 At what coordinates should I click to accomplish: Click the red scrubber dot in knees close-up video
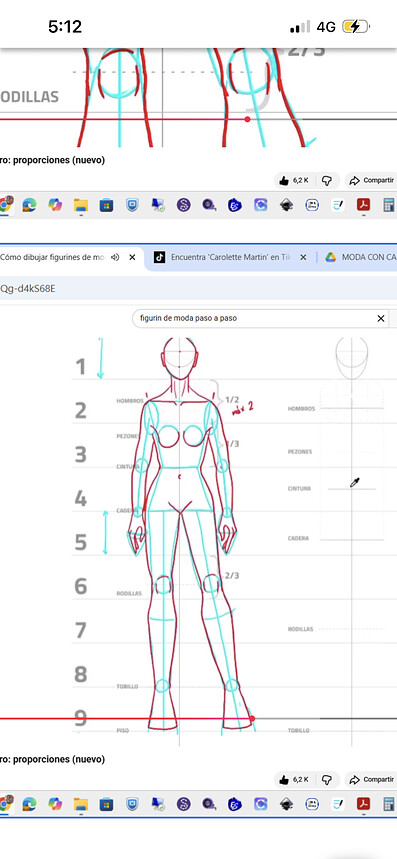pos(248,119)
